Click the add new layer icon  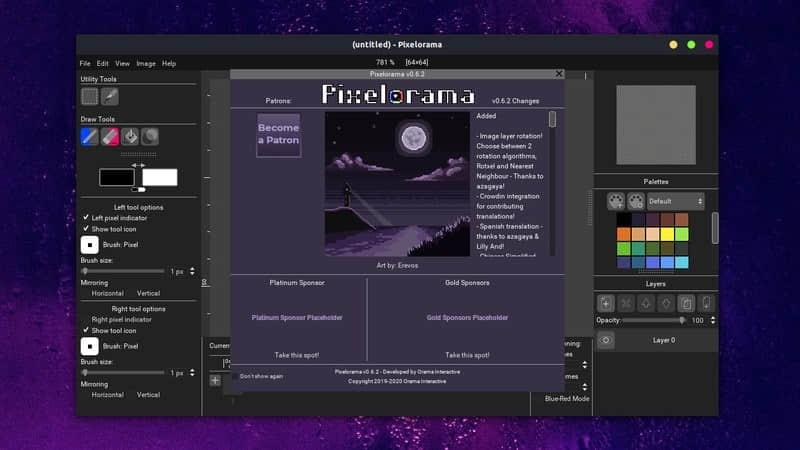[606, 303]
